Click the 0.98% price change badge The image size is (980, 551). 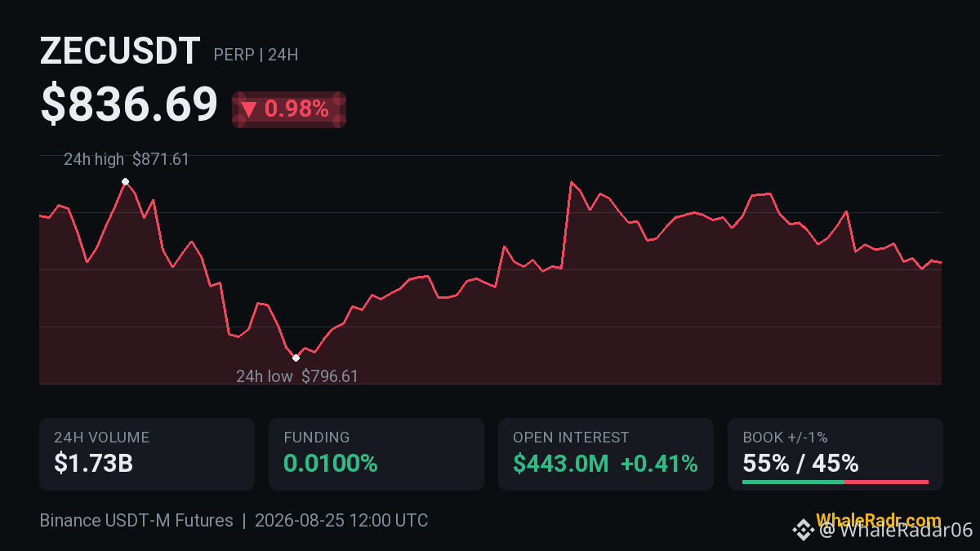click(289, 109)
